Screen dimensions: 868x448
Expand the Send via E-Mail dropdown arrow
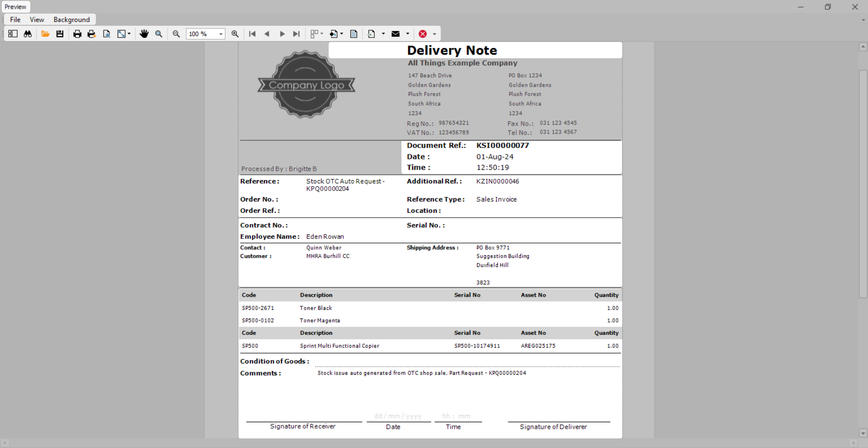[408, 34]
